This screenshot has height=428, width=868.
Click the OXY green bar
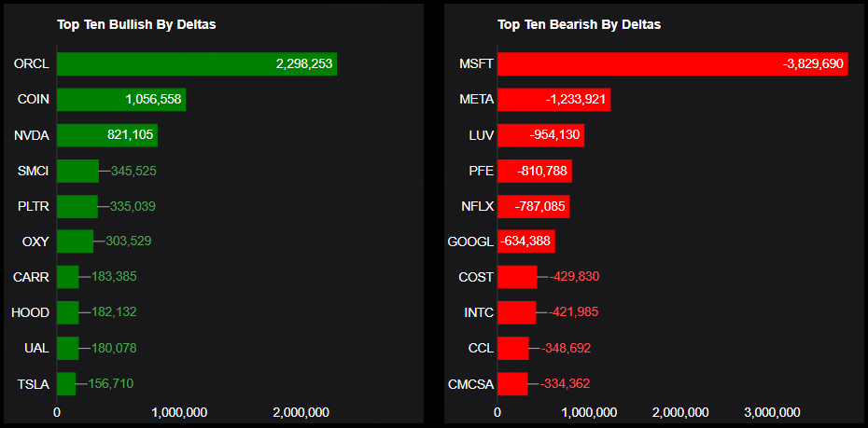tap(75, 242)
